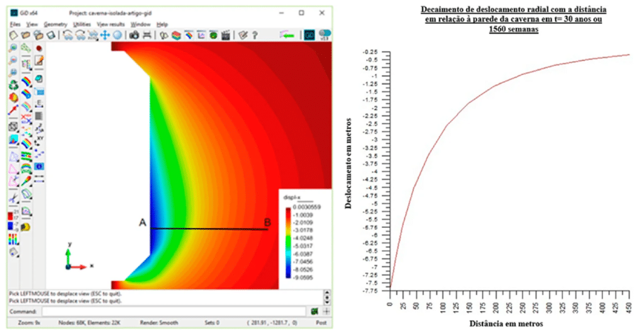Click the blue sphere render icon
Screen dimensions: 644x330
[118, 35]
